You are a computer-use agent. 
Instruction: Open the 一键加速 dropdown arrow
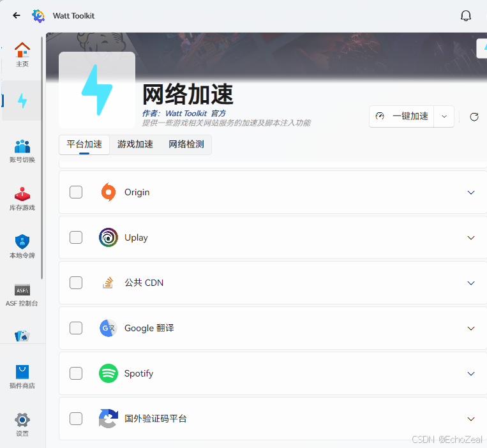444,116
